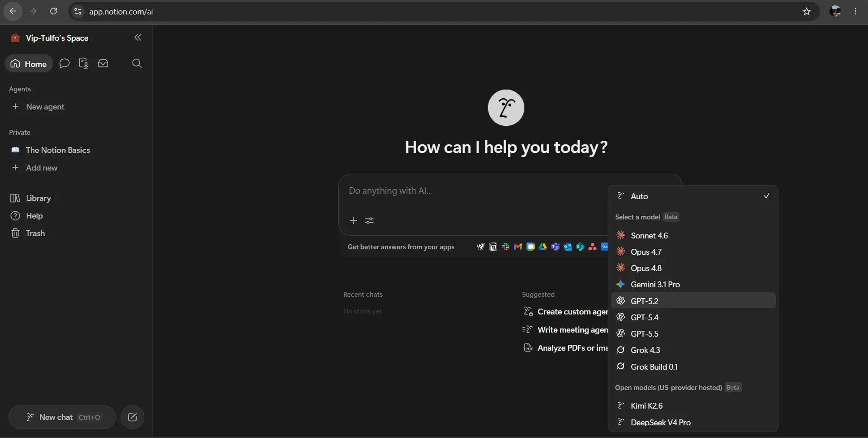The width and height of the screenshot is (868, 438).
Task: Open the browser profile avatar
Action: 835,11
